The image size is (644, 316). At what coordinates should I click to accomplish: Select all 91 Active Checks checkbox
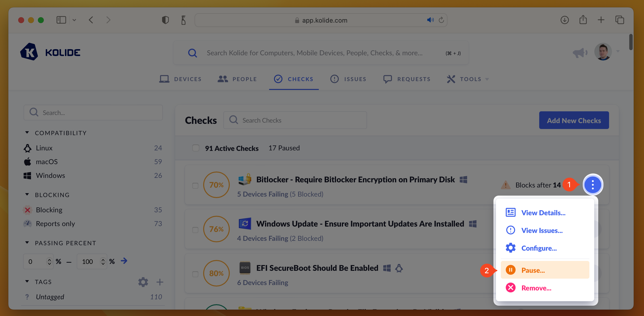click(x=196, y=148)
